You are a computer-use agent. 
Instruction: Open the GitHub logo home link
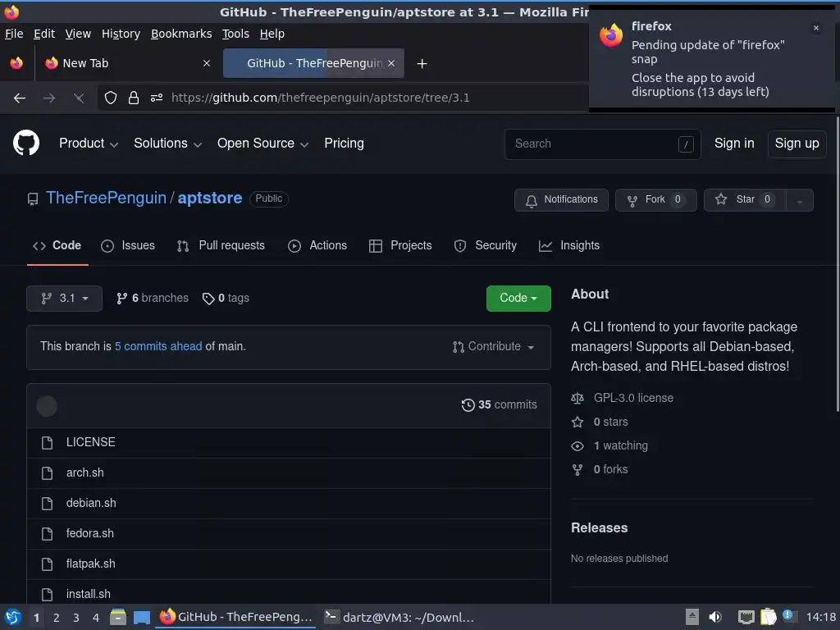[x=26, y=143]
